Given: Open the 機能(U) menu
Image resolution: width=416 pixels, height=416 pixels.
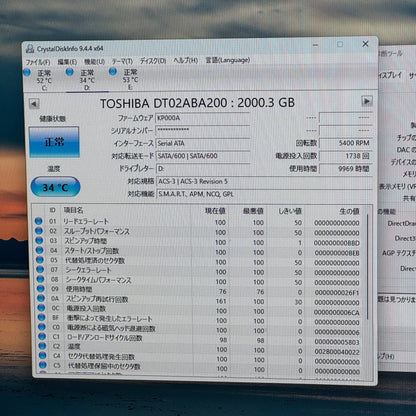Looking at the screenshot, I should [94, 62].
